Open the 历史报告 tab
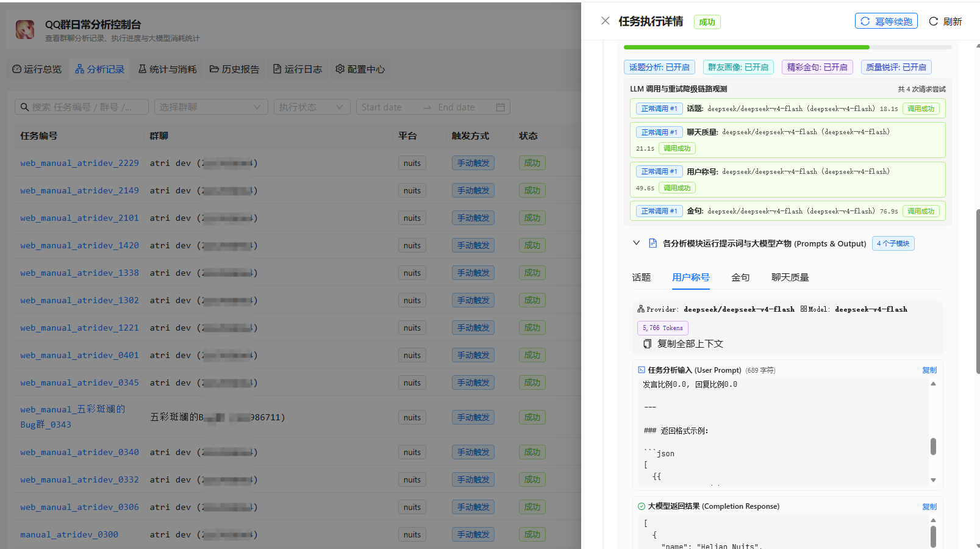The image size is (980, 549). 235,69
